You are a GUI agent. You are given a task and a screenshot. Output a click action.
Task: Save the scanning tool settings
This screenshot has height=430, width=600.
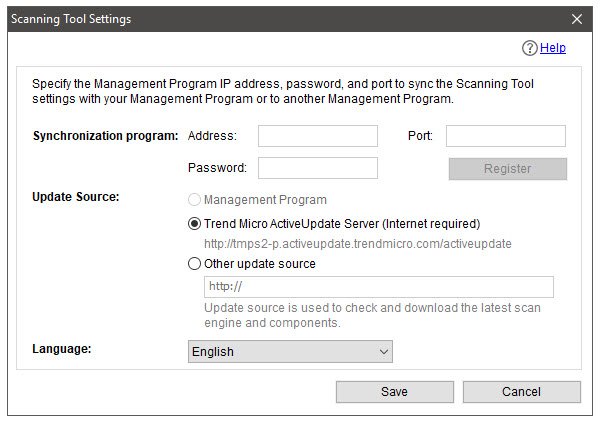pyautogui.click(x=394, y=392)
